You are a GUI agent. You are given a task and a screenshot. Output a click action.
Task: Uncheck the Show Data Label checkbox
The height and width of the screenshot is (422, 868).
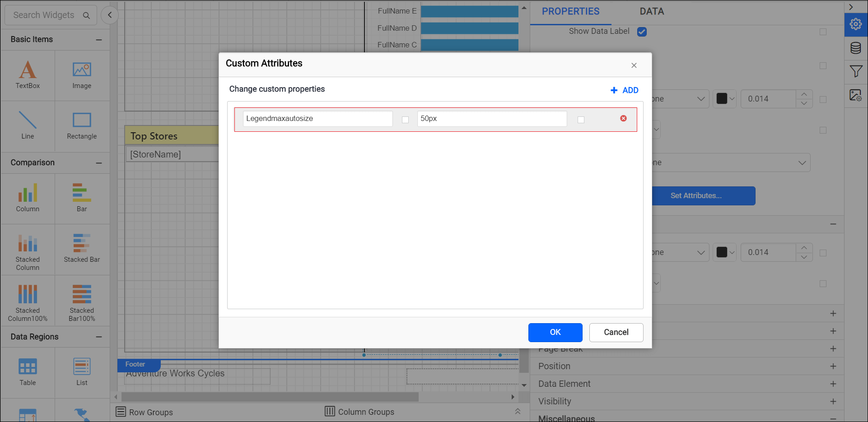[642, 32]
